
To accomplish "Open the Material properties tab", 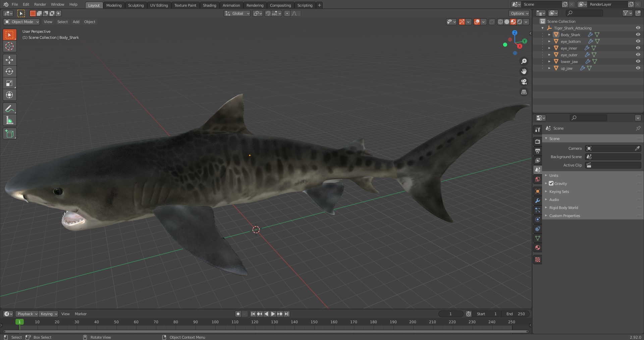I will (x=538, y=248).
